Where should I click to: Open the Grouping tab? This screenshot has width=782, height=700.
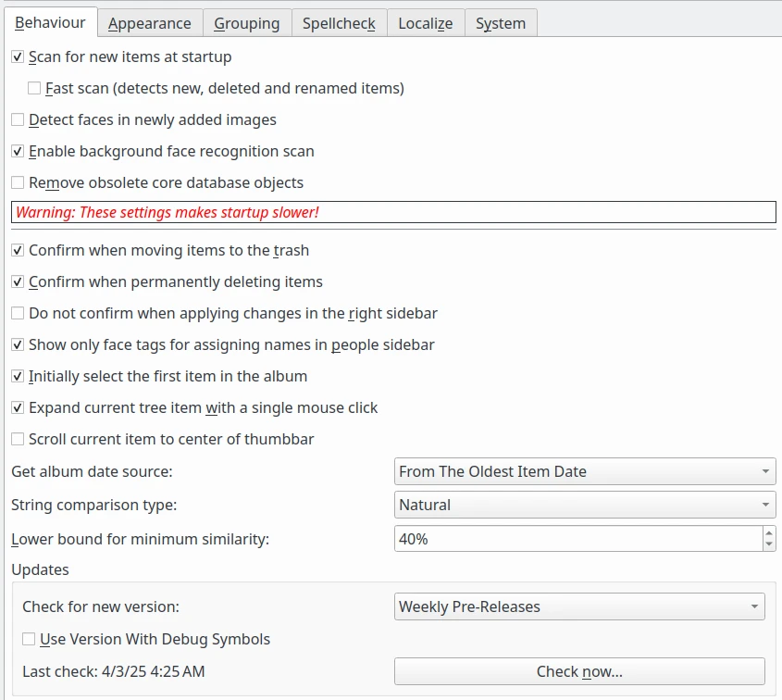246,23
